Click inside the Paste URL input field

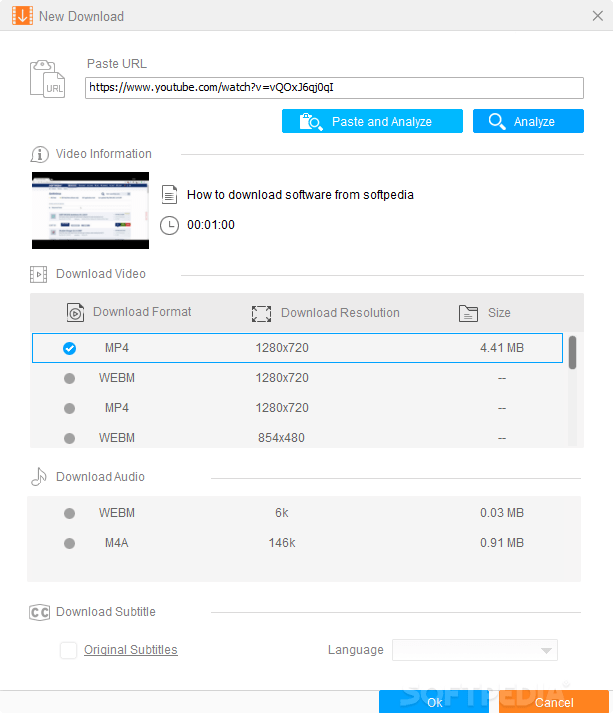(x=334, y=88)
